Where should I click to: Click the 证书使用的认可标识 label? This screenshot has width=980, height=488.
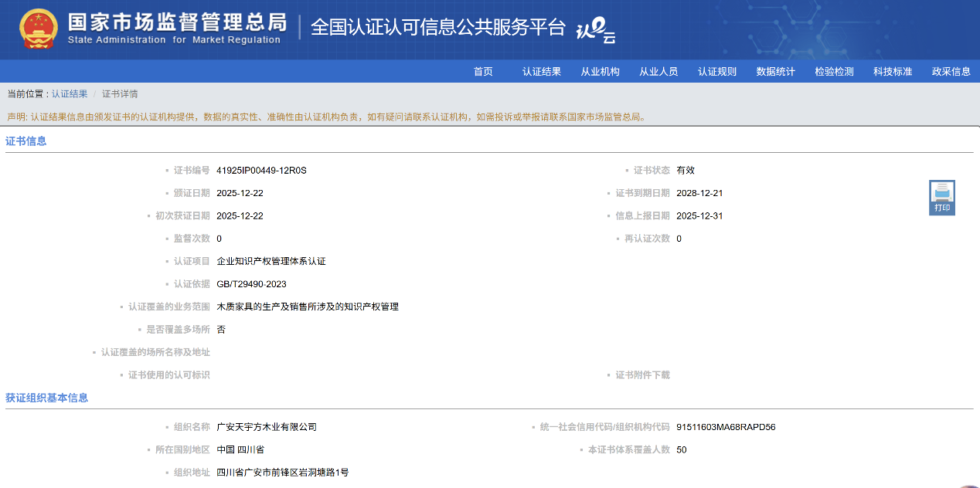(168, 374)
